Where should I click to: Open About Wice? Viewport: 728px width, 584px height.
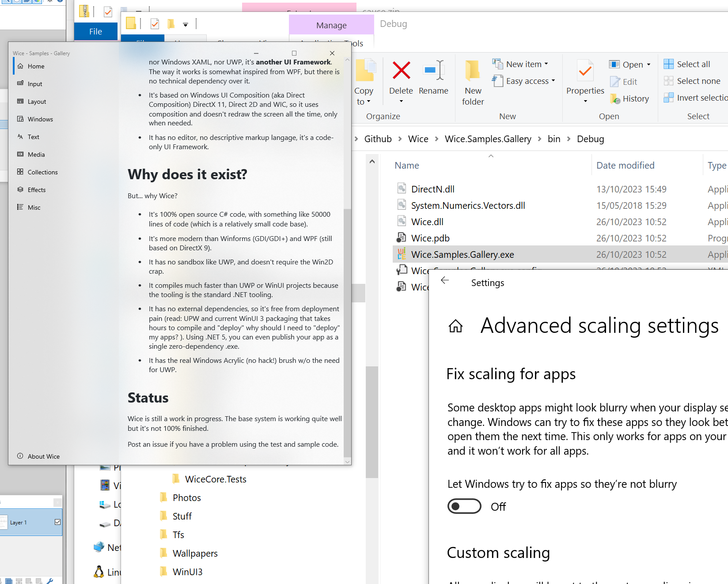click(43, 456)
